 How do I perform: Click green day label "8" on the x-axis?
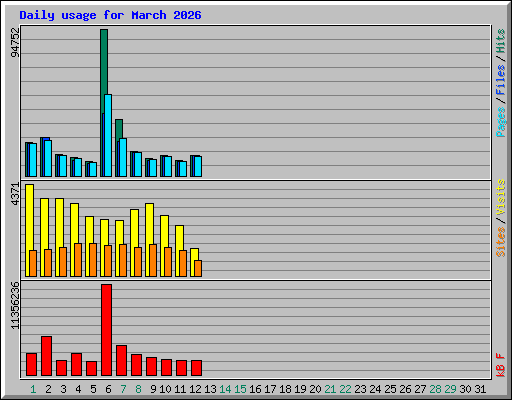(138, 389)
